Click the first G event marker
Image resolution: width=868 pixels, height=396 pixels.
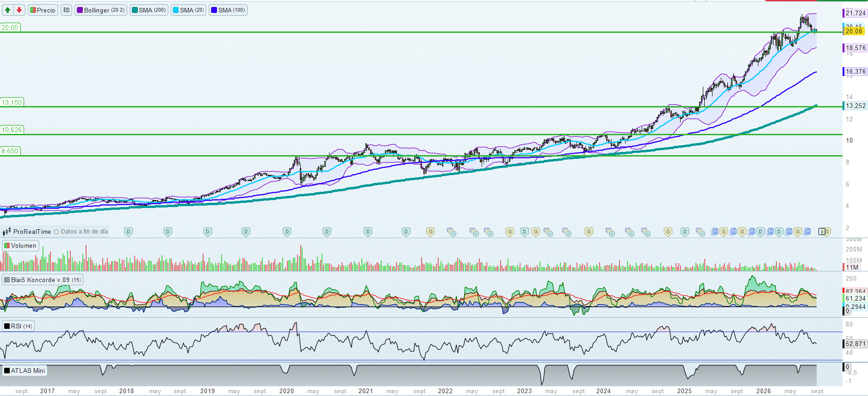tap(431, 232)
